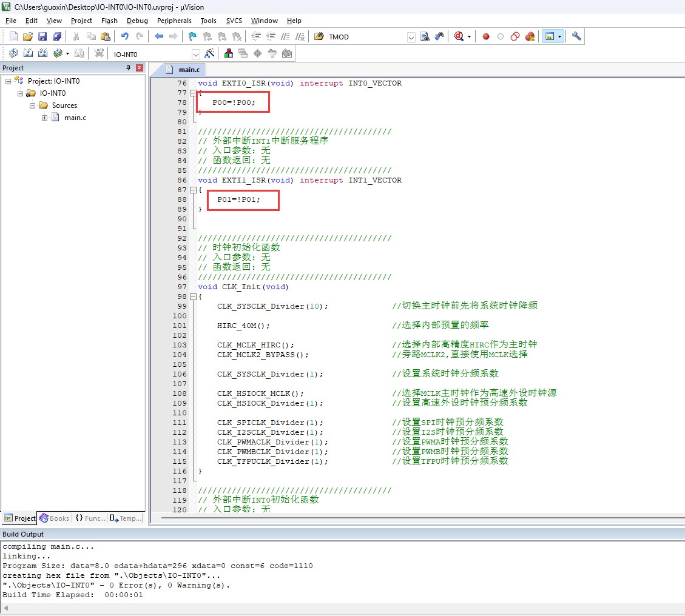Expand the main.c tree node
This screenshot has height=616, width=685.
(x=44, y=118)
